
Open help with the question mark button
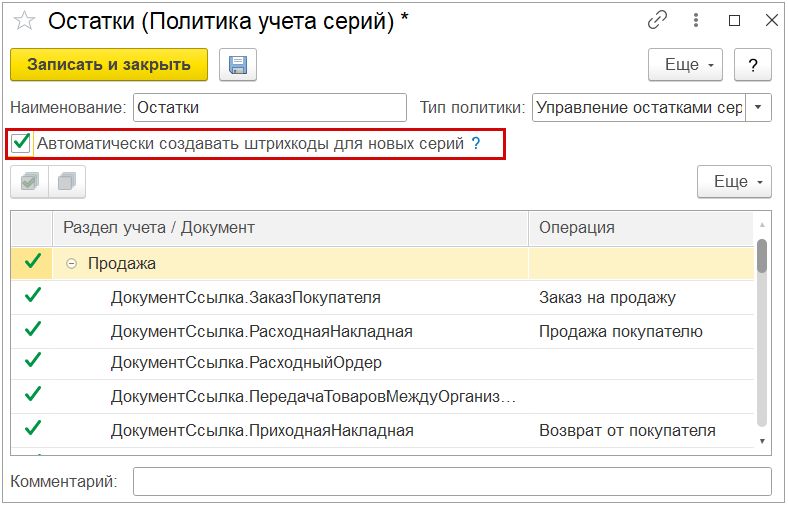(x=753, y=65)
